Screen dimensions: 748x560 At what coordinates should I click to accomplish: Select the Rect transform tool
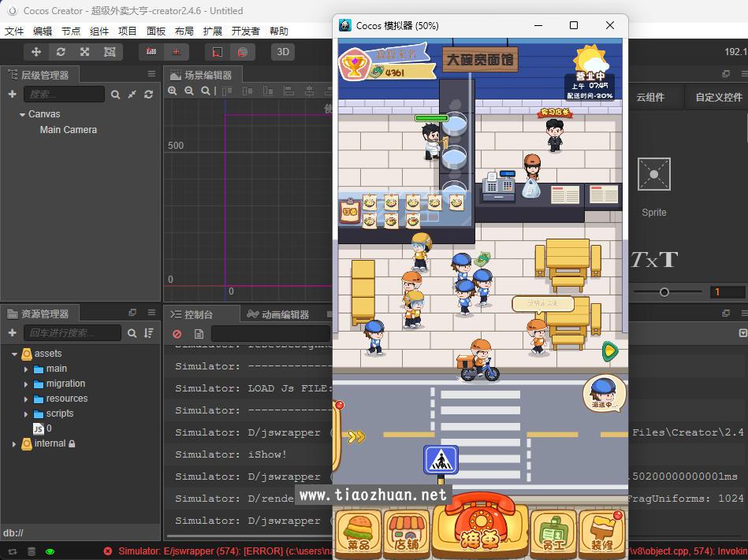click(110, 51)
